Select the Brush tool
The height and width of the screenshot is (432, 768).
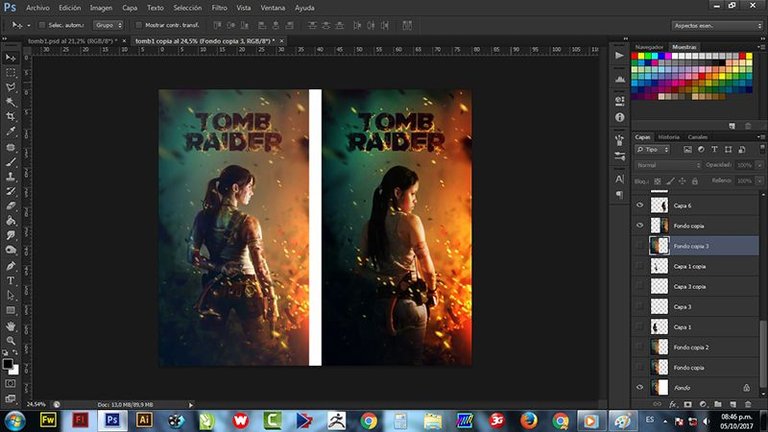[10, 162]
